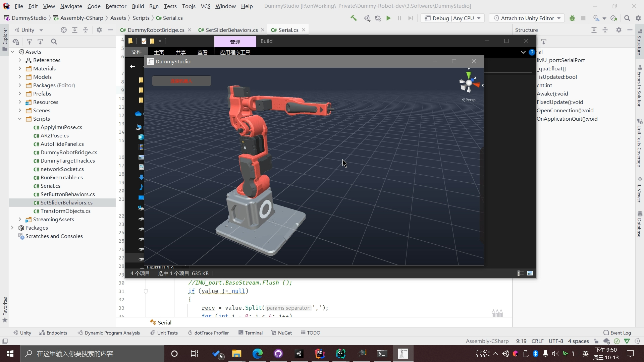Viewport: 644px width, 362px height.
Task: Toggle checkmark icon in Build window toolbar
Action: [x=144, y=41]
